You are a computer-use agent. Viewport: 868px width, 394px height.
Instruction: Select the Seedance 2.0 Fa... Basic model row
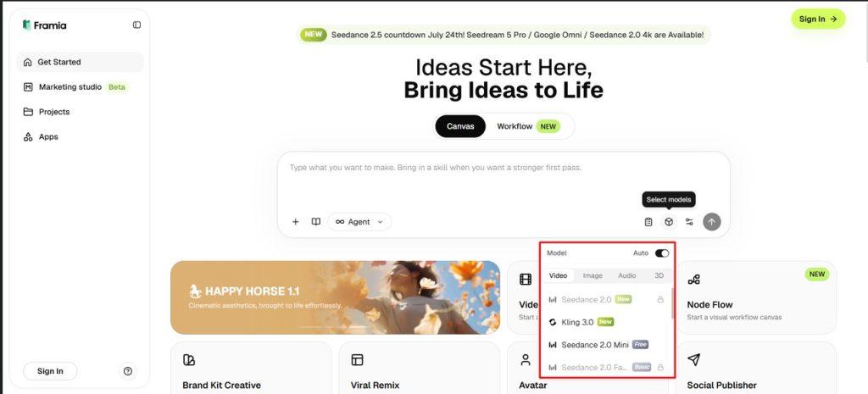click(606, 368)
